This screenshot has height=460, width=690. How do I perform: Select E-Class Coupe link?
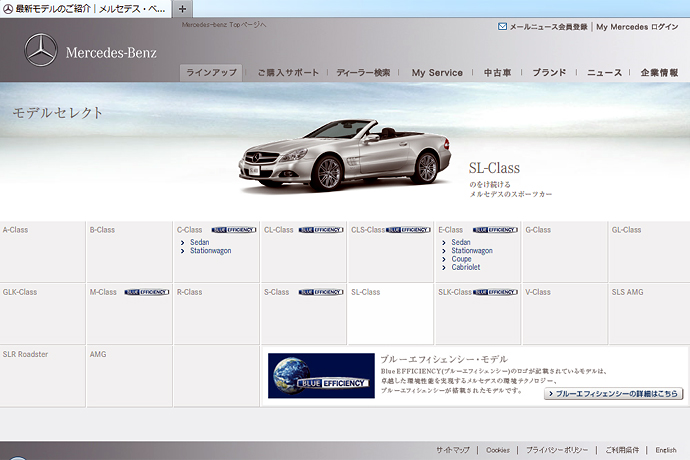[461, 259]
